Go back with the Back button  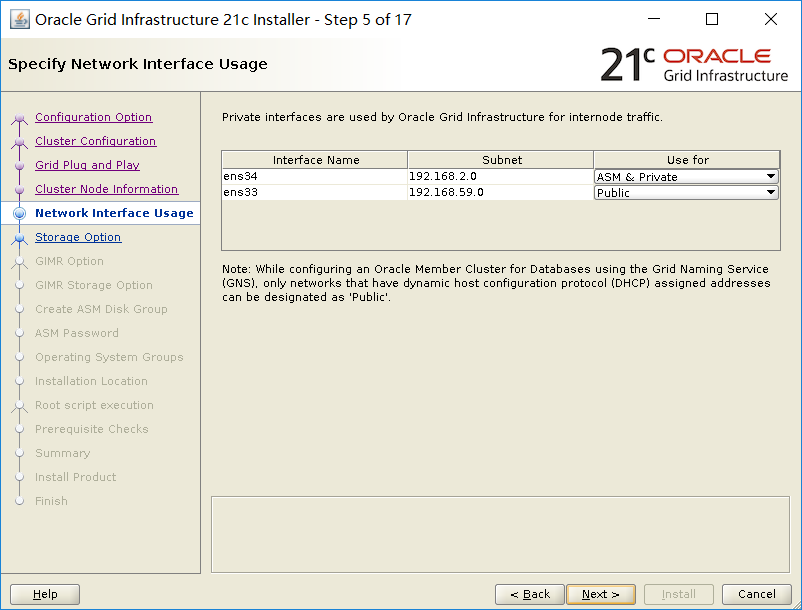(x=529, y=594)
